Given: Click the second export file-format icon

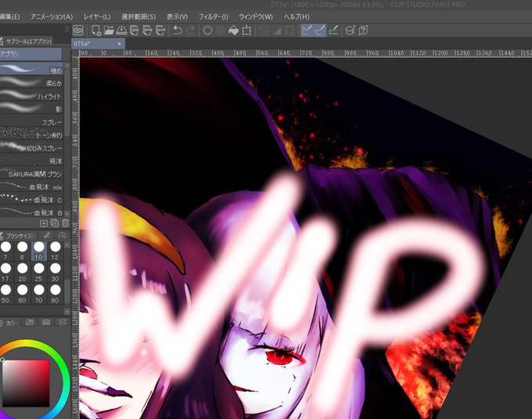Looking at the screenshot, I should coord(147,30).
